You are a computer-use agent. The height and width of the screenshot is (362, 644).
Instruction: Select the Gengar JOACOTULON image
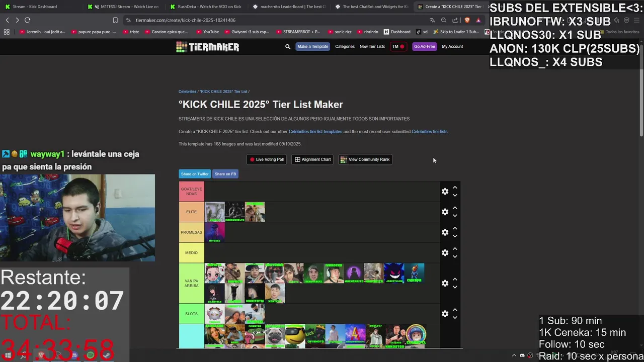[394, 273]
